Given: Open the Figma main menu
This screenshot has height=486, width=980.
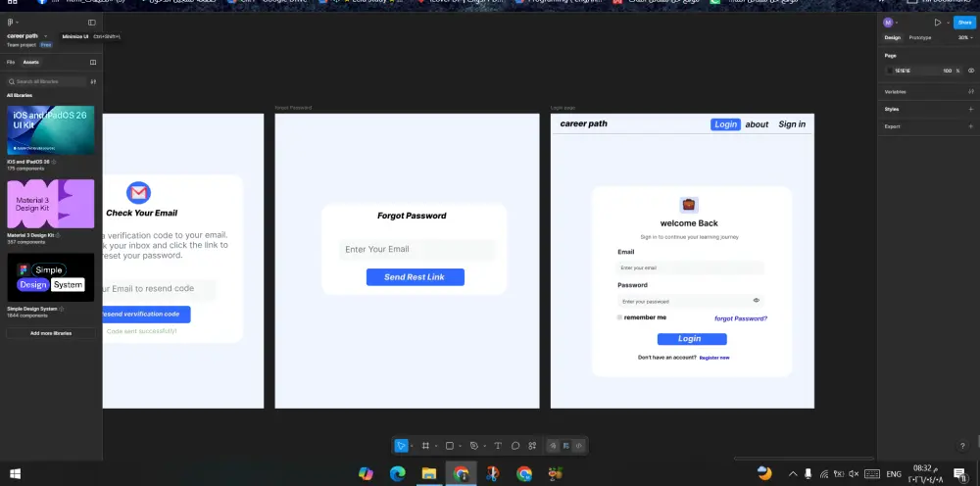Looking at the screenshot, I should point(11,23).
